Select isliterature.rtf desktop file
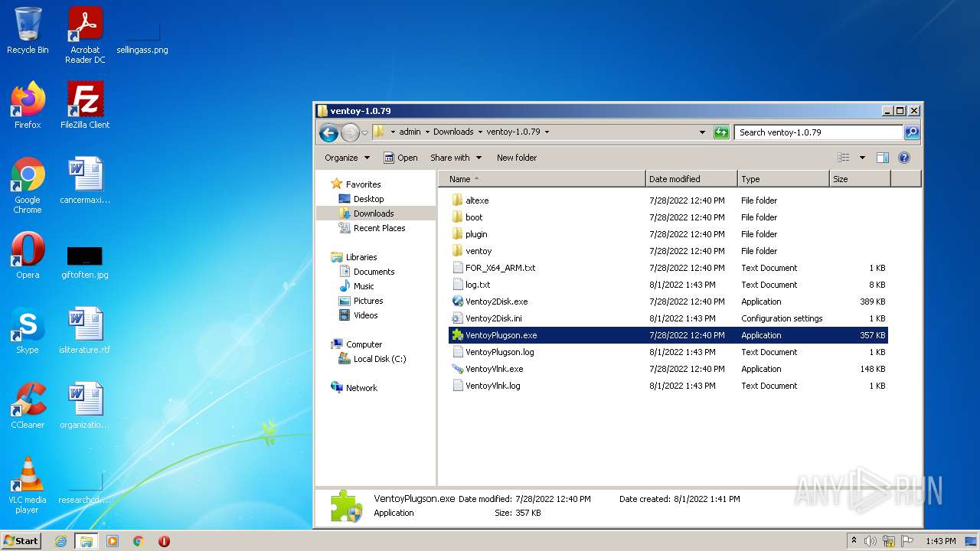The height and width of the screenshot is (551, 980). coord(85,331)
